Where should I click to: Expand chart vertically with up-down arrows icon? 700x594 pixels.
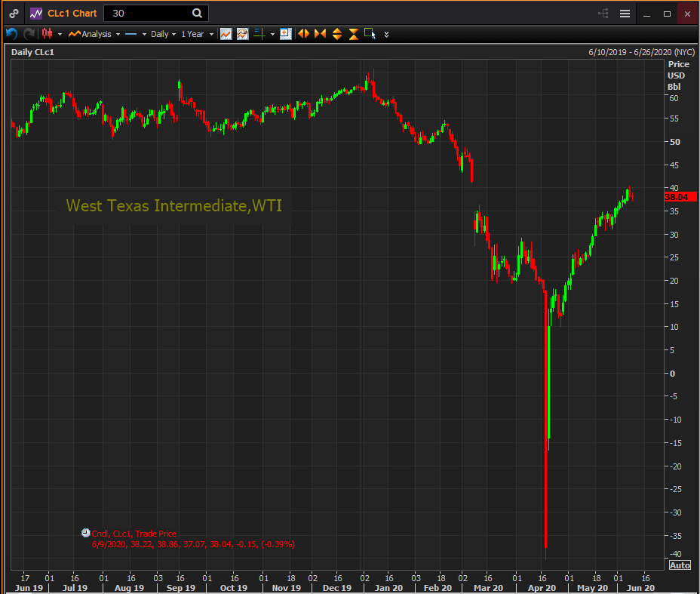pyautogui.click(x=337, y=34)
